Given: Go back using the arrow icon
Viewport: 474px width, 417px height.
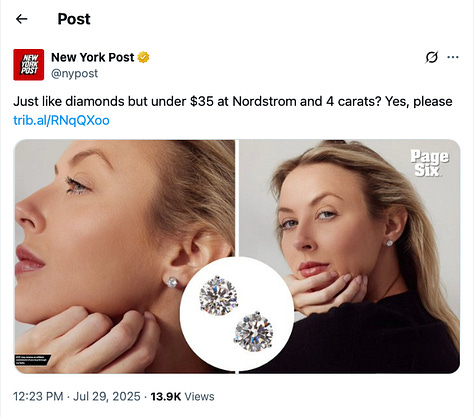Looking at the screenshot, I should tap(22, 19).
